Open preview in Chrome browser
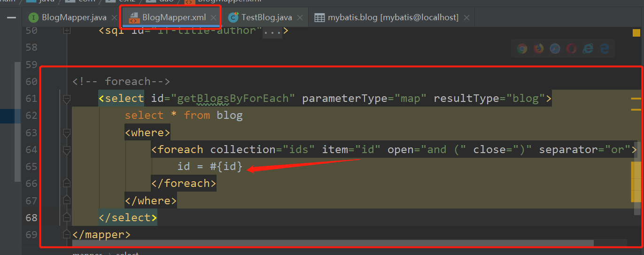Screen dimensions: 644x255 click(x=522, y=48)
